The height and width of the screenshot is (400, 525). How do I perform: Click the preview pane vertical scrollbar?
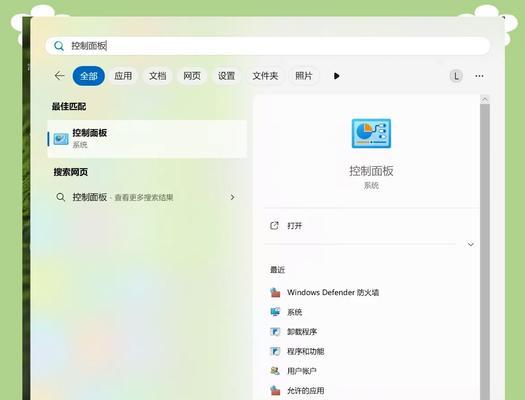[484, 252]
